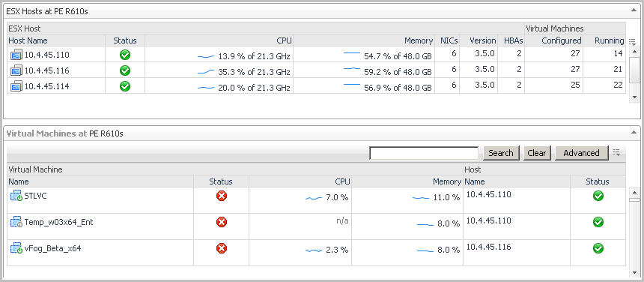Select the host icon for 10.4.45.114
644x282 pixels.
coord(16,86)
